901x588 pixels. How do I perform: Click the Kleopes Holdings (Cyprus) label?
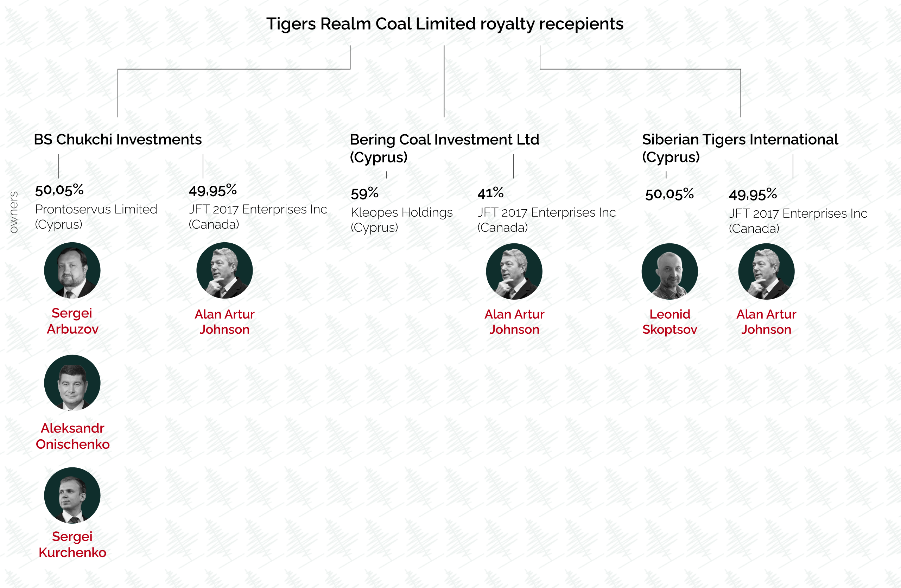[402, 220]
